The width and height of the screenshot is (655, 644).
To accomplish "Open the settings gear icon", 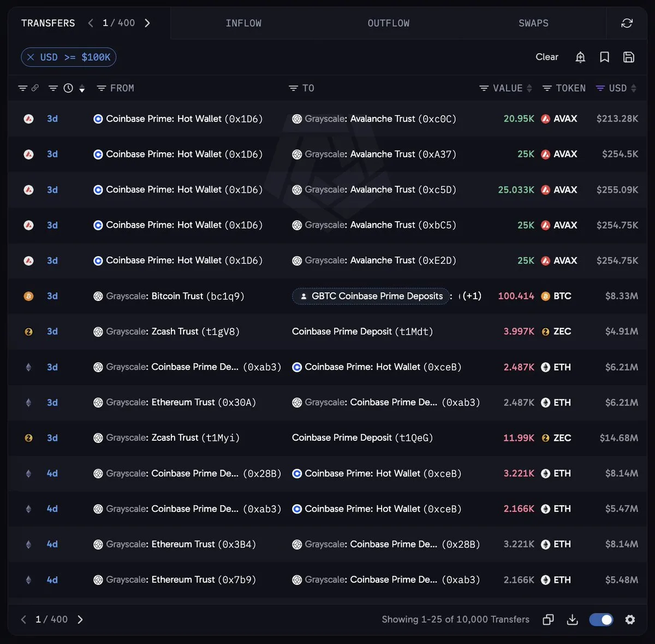I will tap(630, 619).
